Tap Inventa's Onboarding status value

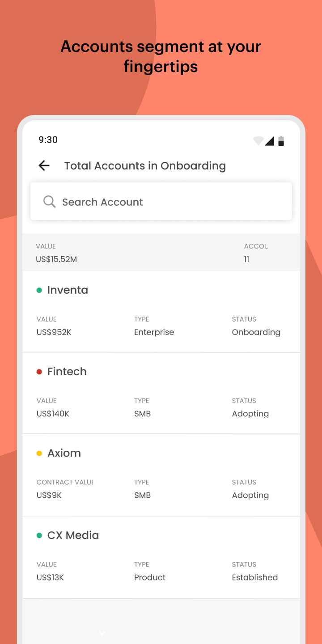coord(256,332)
